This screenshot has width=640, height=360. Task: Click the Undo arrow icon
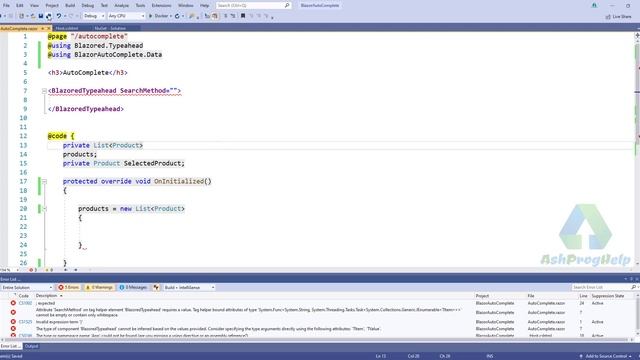pos(58,16)
